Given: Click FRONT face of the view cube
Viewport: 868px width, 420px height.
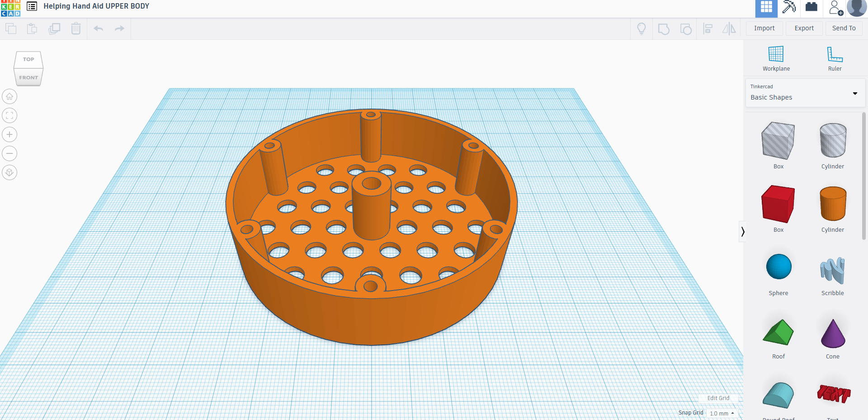Looking at the screenshot, I should tap(28, 77).
